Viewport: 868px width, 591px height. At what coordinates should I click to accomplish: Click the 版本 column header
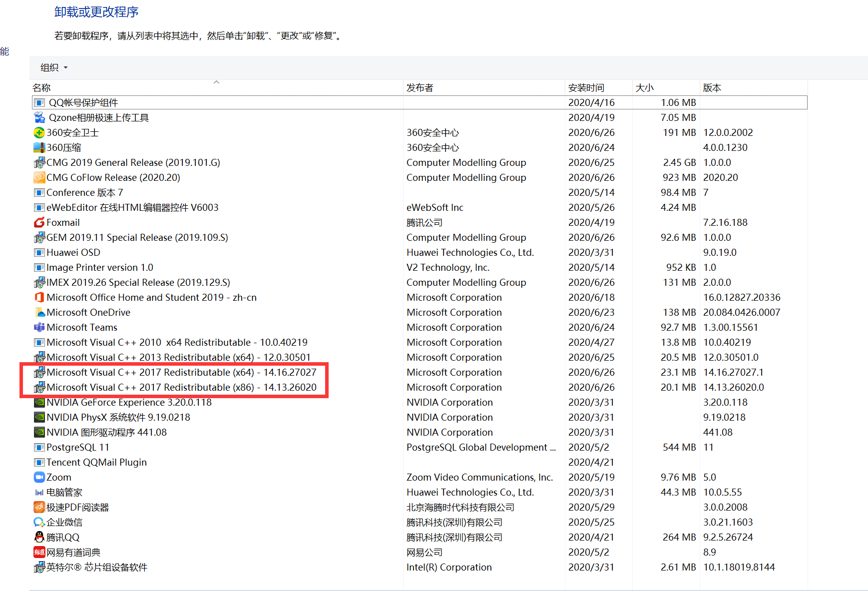point(712,88)
